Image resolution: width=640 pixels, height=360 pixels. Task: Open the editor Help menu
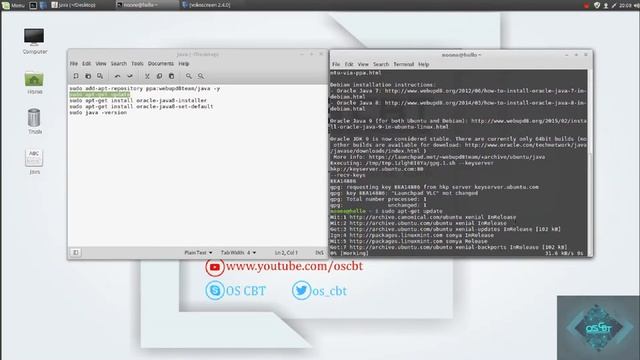pyautogui.click(x=184, y=64)
